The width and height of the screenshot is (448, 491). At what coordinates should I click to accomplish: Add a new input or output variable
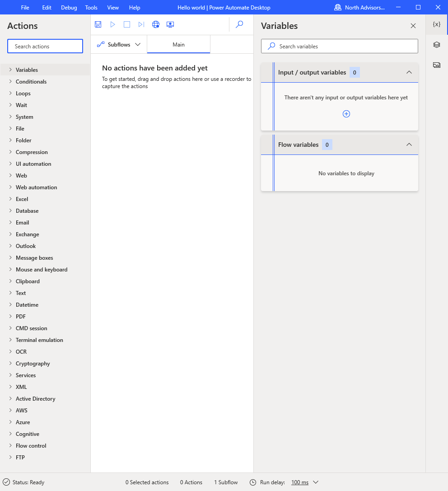click(346, 114)
